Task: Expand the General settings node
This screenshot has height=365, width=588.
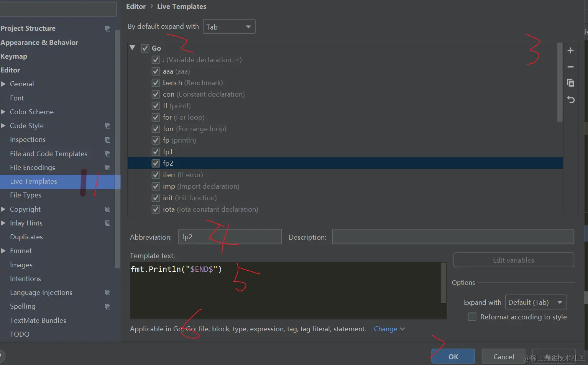Action: click(x=3, y=84)
